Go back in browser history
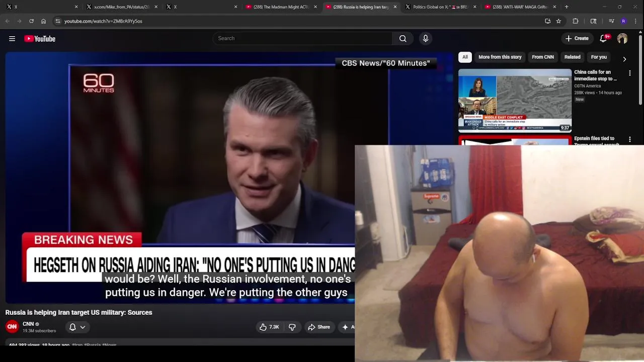Screen dimensions: 644x362 click(x=7, y=21)
